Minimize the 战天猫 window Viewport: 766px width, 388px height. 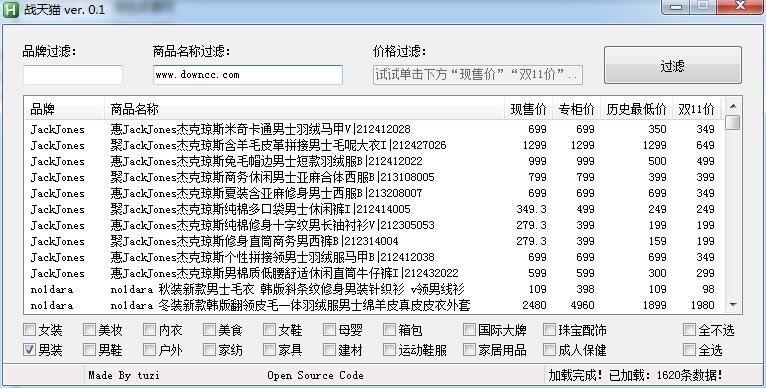[676, 6]
